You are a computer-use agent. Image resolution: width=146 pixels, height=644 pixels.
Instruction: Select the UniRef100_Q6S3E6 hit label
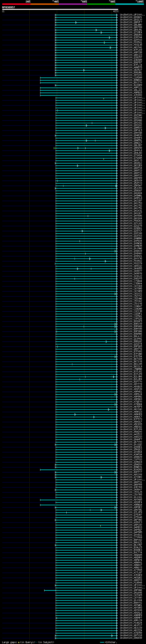[131, 165]
